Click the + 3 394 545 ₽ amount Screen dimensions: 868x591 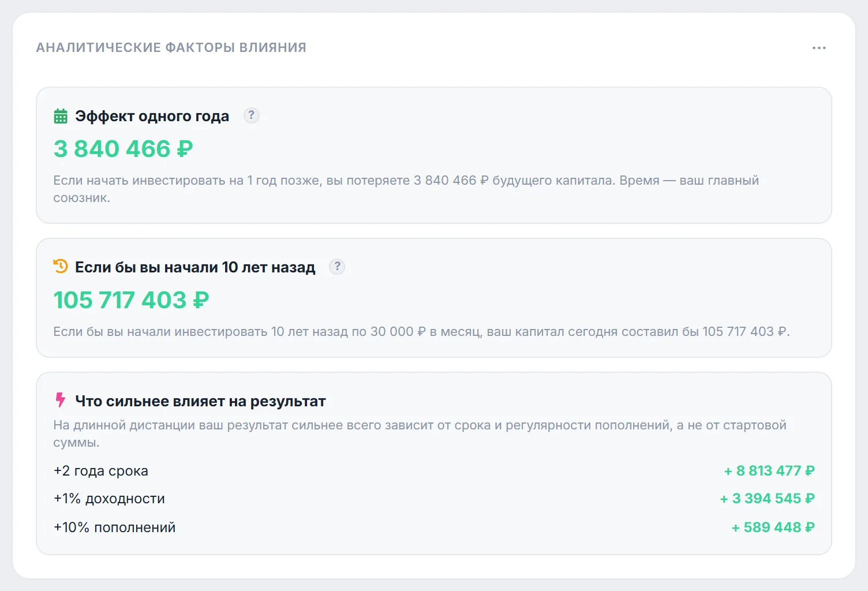pos(768,499)
